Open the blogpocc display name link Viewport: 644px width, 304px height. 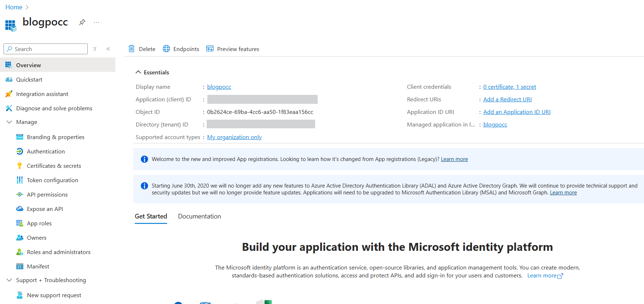pos(219,87)
